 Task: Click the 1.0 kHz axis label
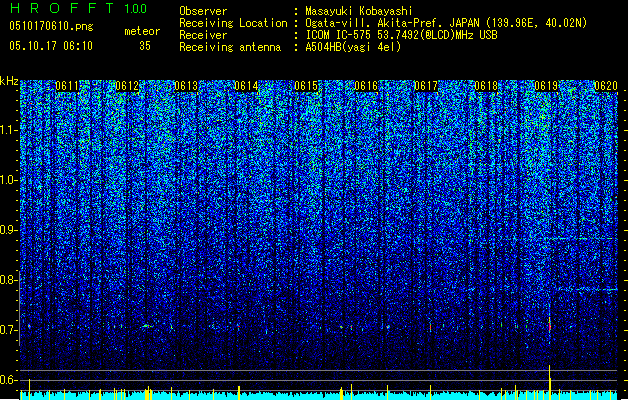tap(8, 180)
